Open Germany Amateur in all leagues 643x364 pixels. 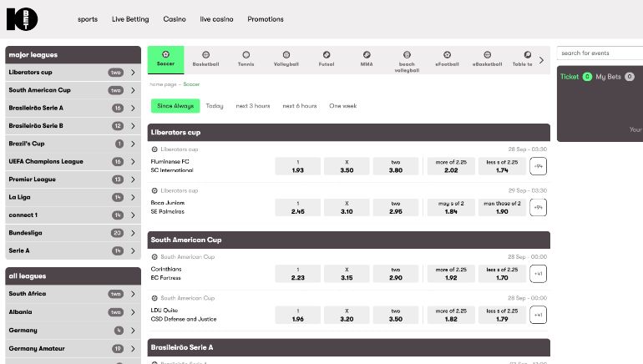click(x=73, y=348)
